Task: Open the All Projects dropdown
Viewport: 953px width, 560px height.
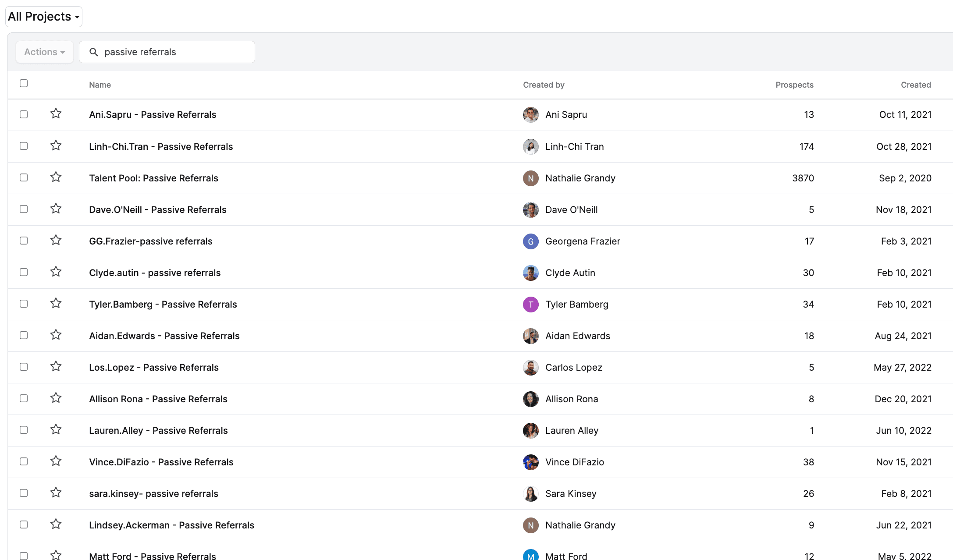Action: (x=43, y=17)
